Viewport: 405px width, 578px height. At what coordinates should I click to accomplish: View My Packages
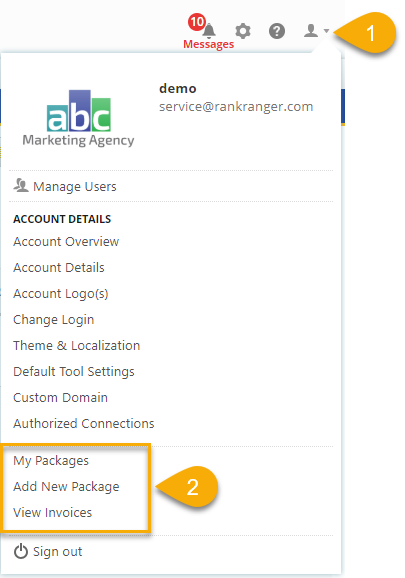click(51, 461)
